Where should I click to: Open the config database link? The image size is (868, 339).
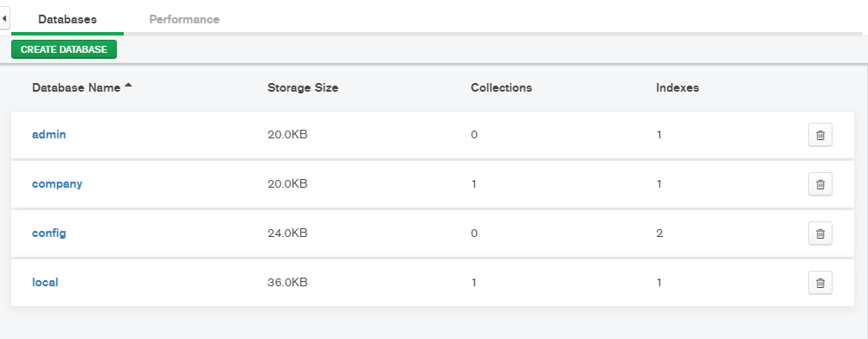(48, 233)
